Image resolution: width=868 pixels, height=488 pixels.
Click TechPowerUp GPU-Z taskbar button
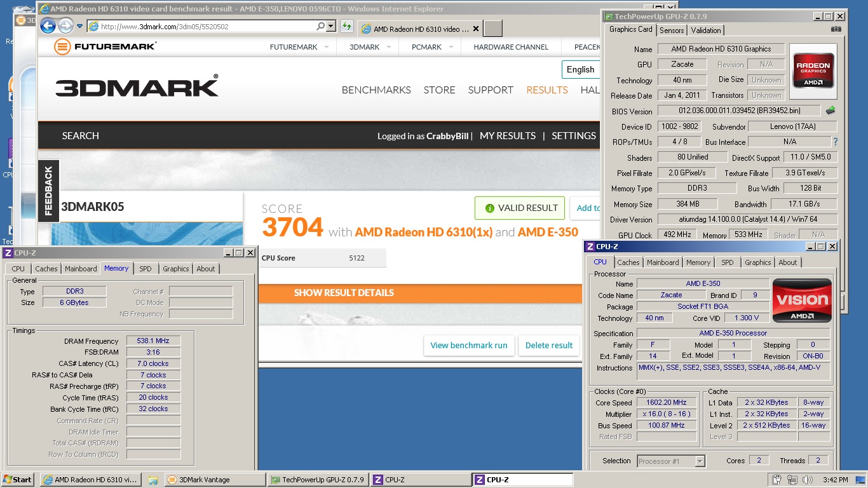point(317,480)
